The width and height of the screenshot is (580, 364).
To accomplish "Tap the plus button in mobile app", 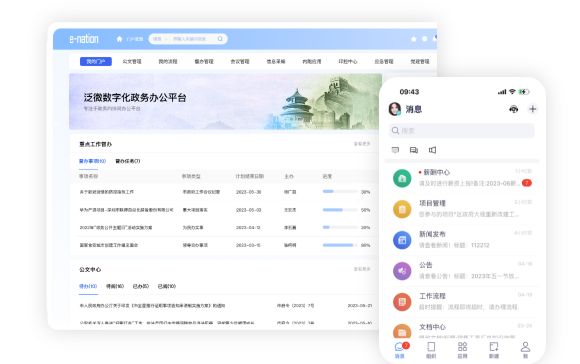I will point(533,109).
